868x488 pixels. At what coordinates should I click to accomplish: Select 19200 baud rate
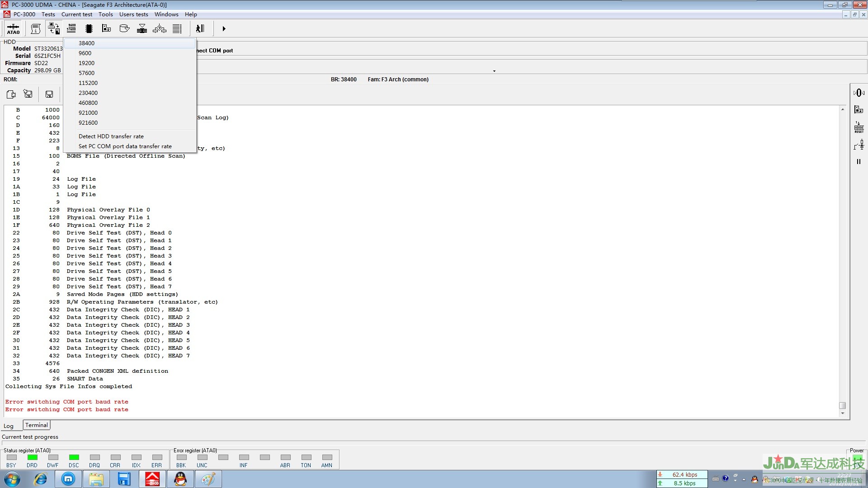[130, 63]
